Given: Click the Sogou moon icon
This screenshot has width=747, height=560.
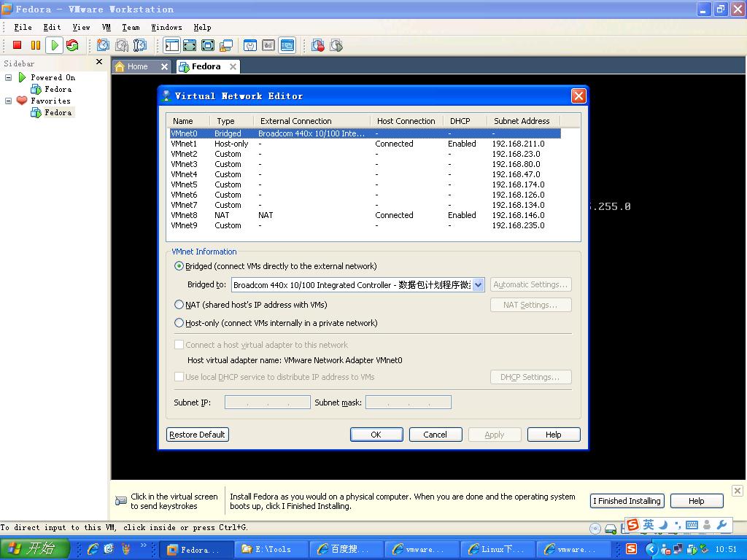Looking at the screenshot, I should tap(662, 525).
